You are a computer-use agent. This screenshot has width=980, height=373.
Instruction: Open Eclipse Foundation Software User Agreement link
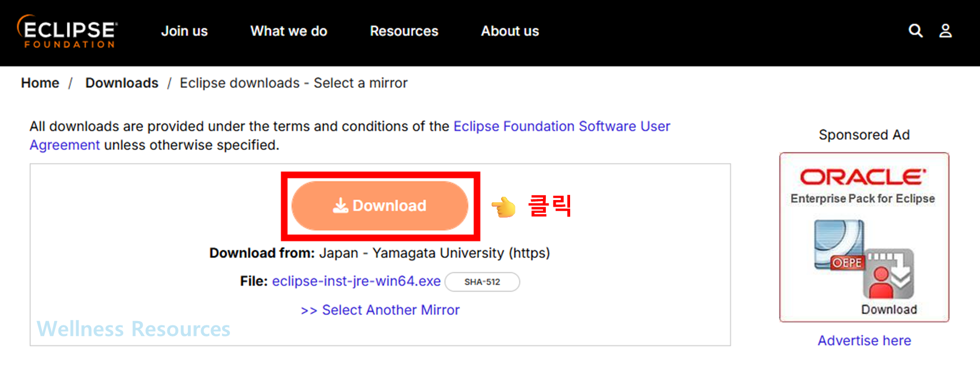click(x=350, y=135)
